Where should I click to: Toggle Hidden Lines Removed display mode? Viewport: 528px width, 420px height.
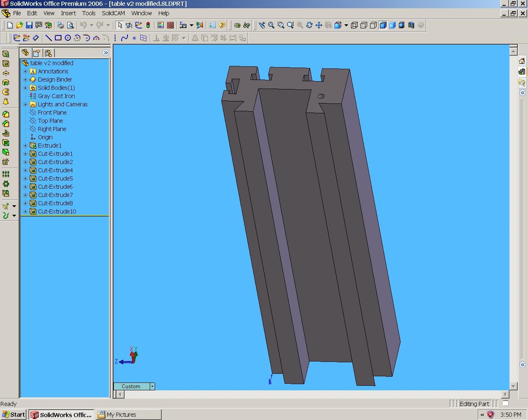tap(373, 25)
